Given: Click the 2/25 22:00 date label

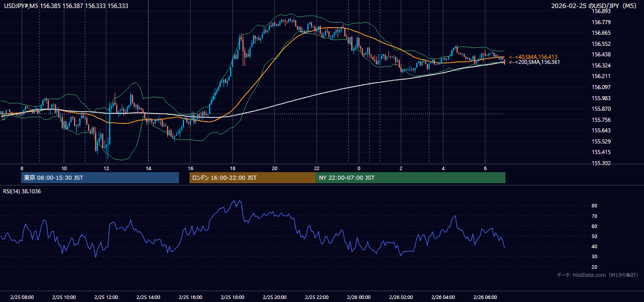Looking at the screenshot, I should pyautogui.click(x=317, y=297).
